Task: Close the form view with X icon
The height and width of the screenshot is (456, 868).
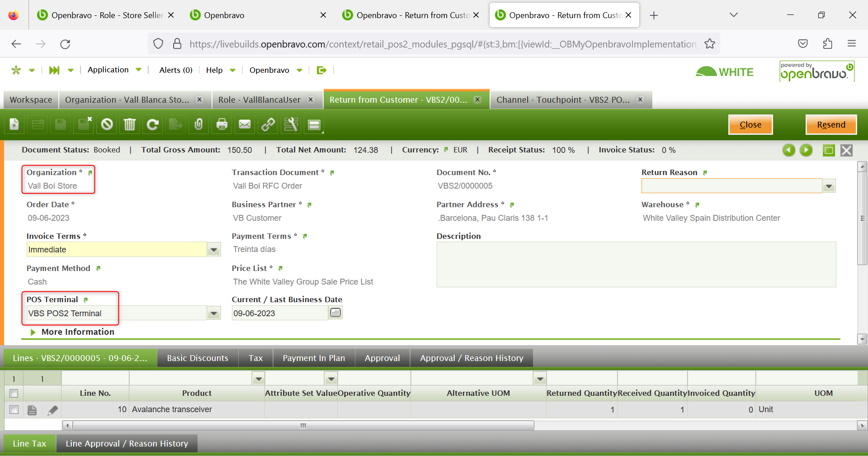Action: click(846, 150)
